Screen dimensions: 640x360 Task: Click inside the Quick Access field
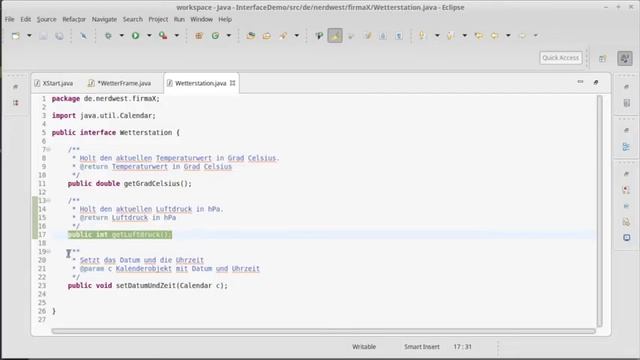[561, 58]
